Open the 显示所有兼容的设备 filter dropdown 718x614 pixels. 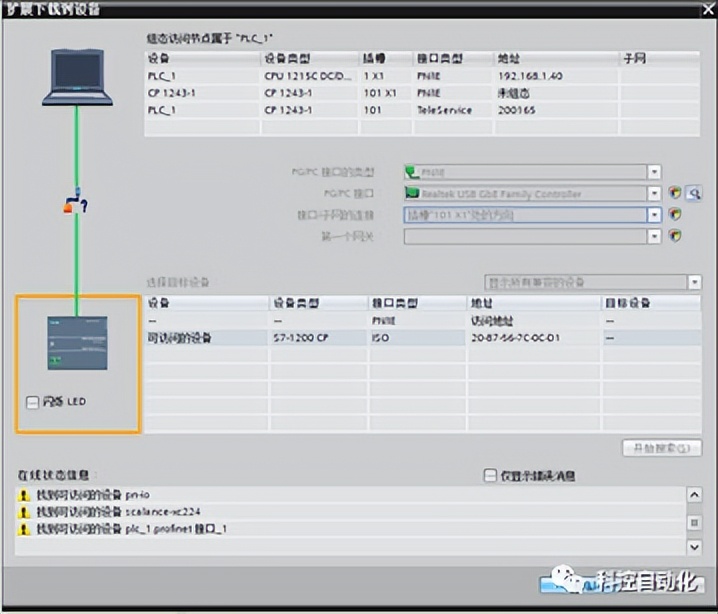[694, 282]
